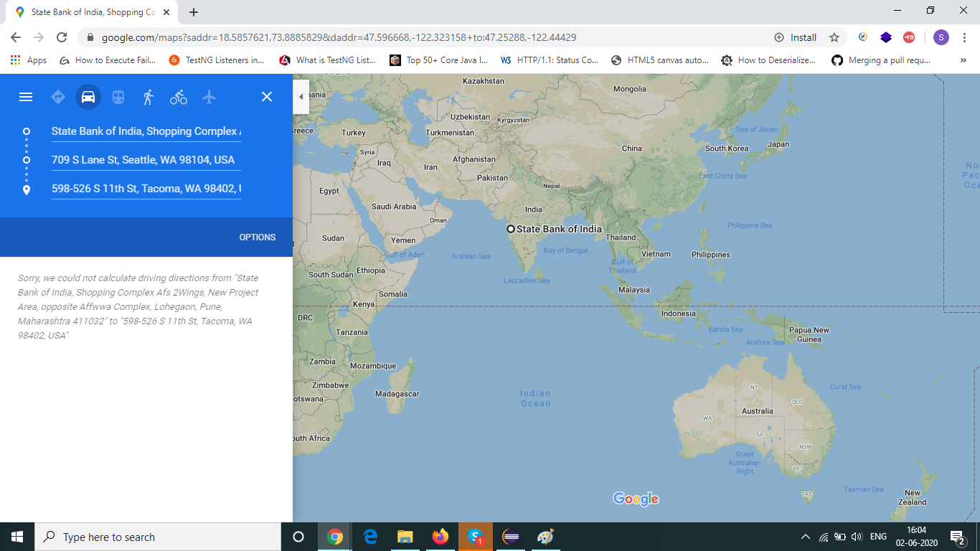This screenshot has width=980, height=551.
Task: Open Cortana circle icon
Action: (x=298, y=537)
